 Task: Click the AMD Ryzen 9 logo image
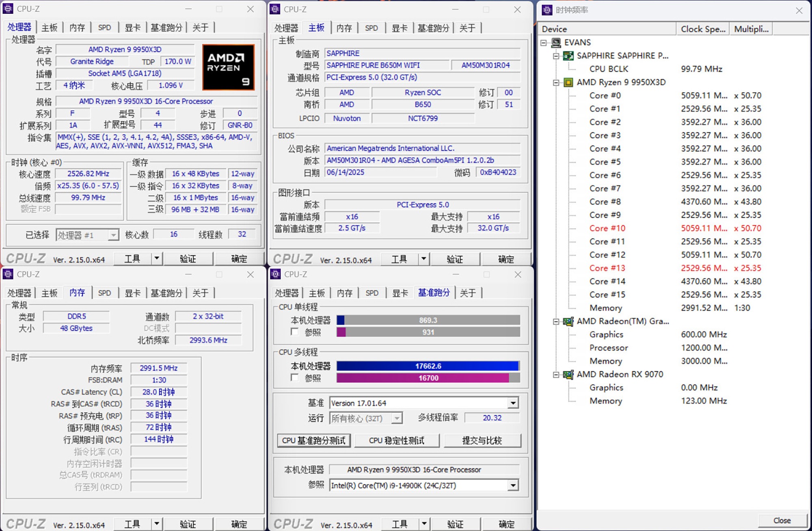pos(229,67)
